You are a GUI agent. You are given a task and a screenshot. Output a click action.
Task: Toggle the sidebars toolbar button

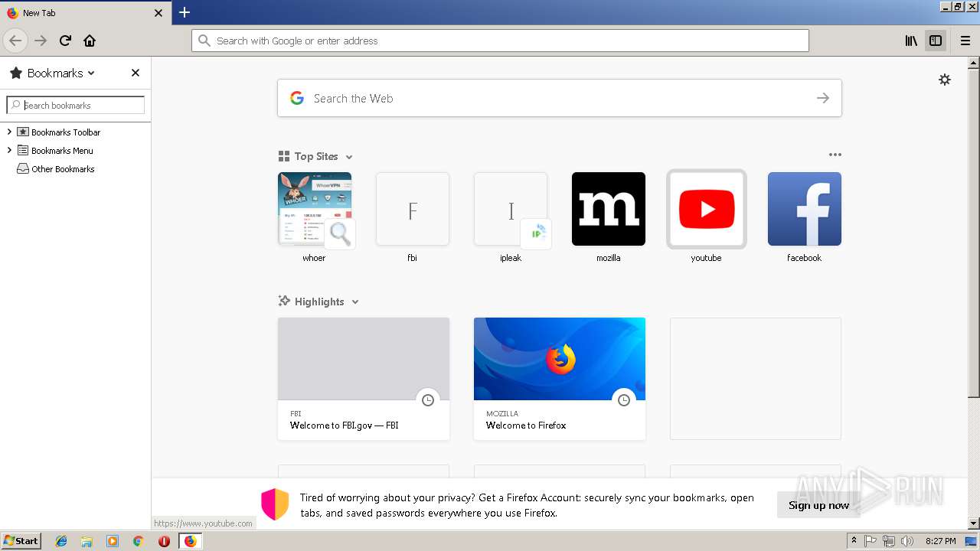coord(936,41)
